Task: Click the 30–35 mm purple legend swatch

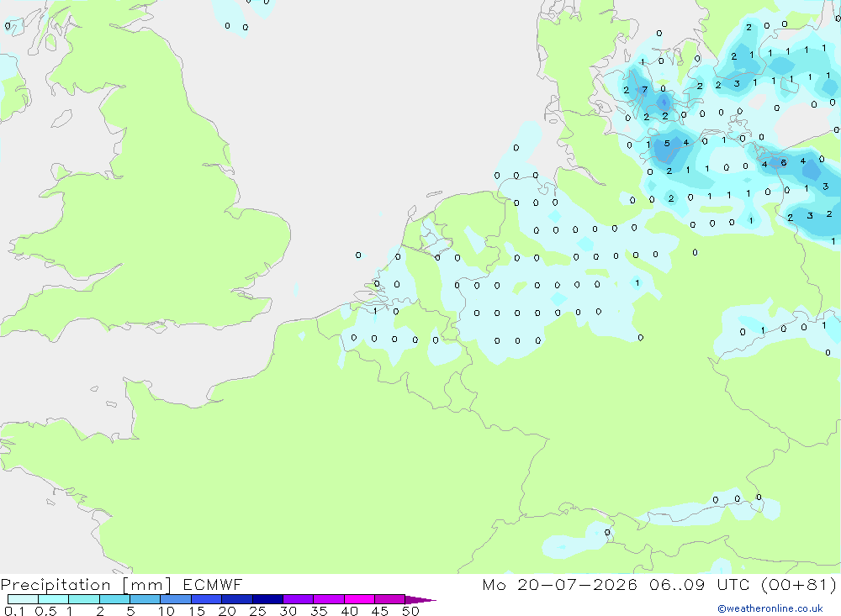Action: pyautogui.click(x=299, y=599)
